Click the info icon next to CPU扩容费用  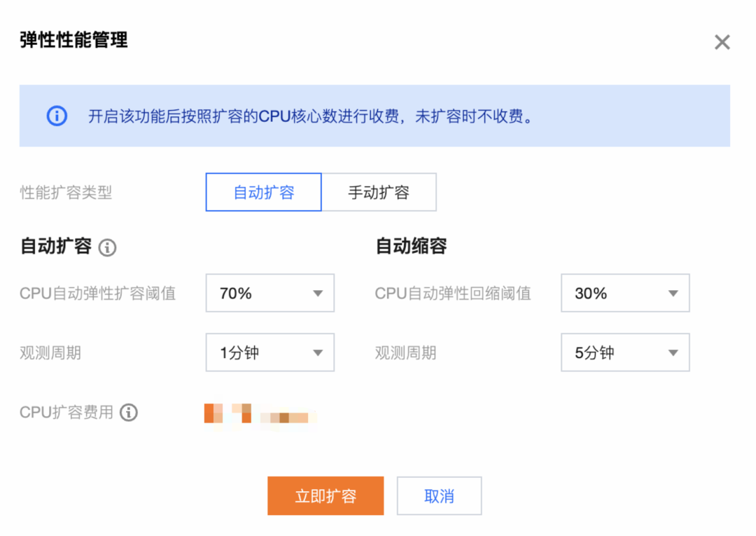[128, 413]
